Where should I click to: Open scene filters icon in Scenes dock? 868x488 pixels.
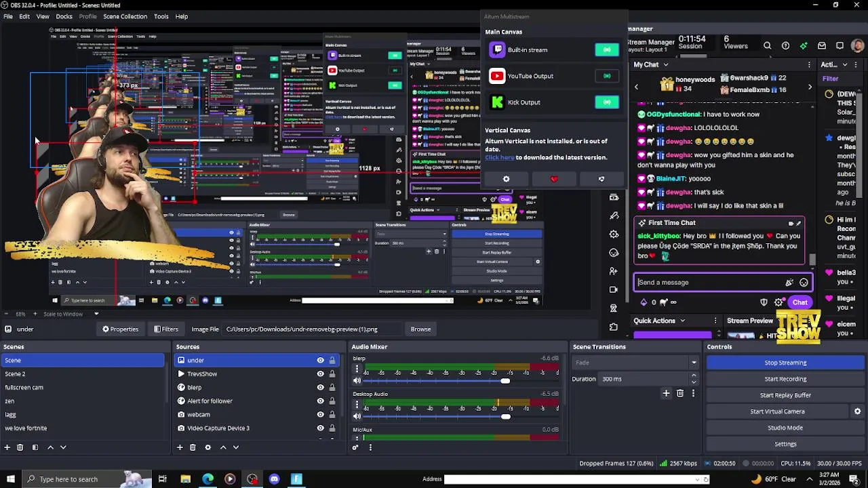click(x=35, y=447)
